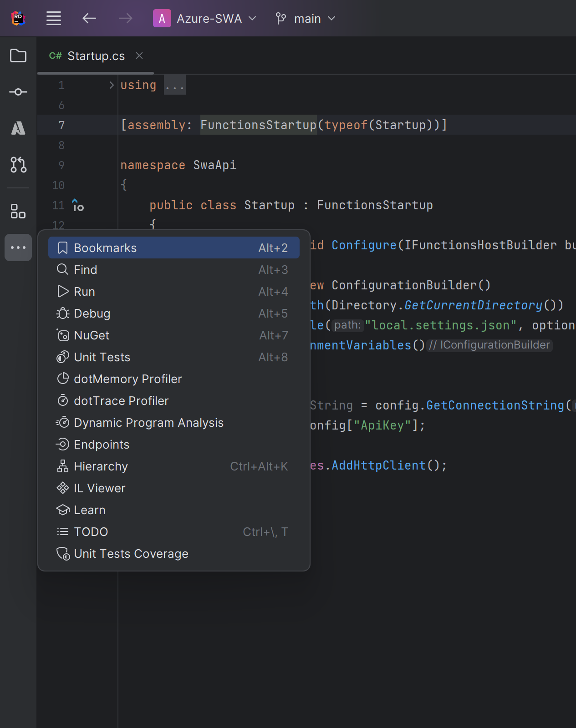This screenshot has height=728, width=576.
Task: Click the Configure method name
Action: 364,245
